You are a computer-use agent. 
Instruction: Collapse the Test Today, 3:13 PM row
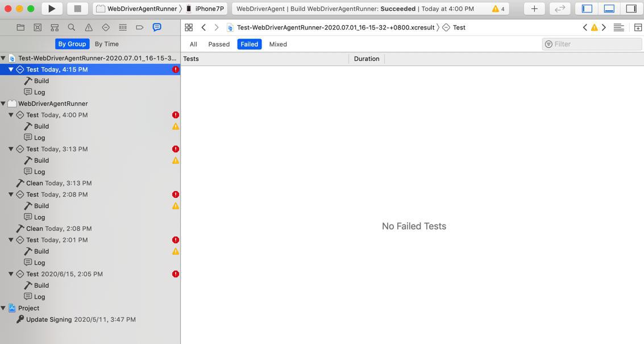(11, 149)
